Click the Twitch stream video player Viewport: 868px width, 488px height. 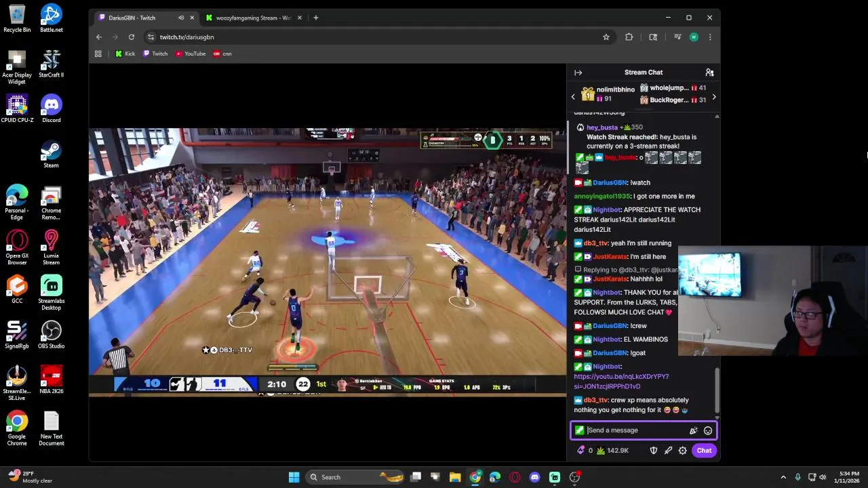coord(328,262)
